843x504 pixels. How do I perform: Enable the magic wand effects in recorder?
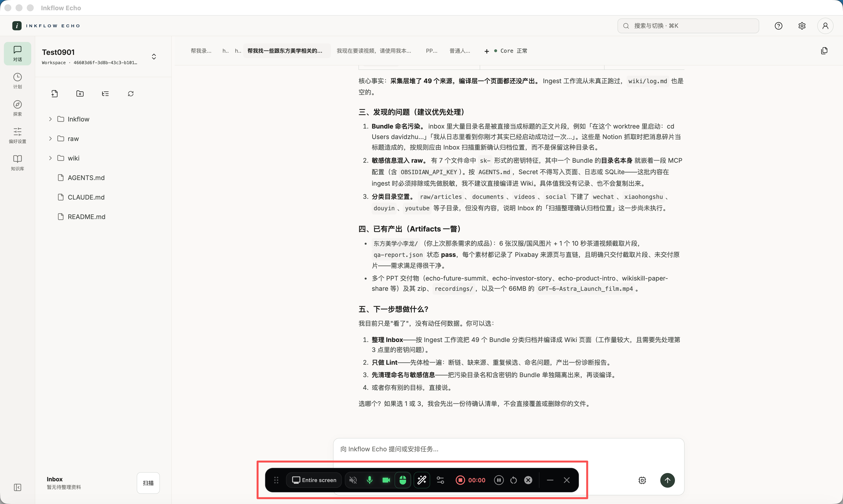click(x=422, y=480)
